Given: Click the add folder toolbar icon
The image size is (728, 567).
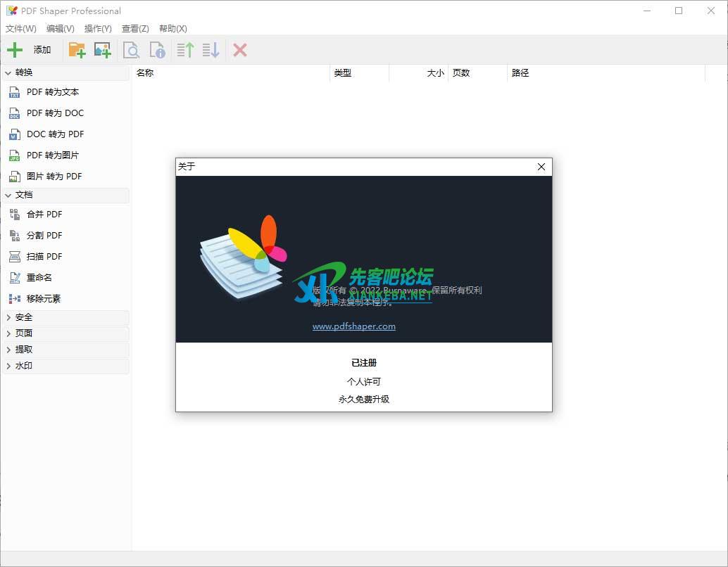Looking at the screenshot, I should pos(77,50).
